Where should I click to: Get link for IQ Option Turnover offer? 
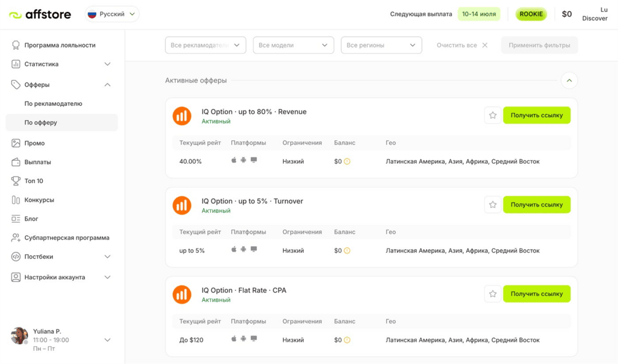pos(537,205)
